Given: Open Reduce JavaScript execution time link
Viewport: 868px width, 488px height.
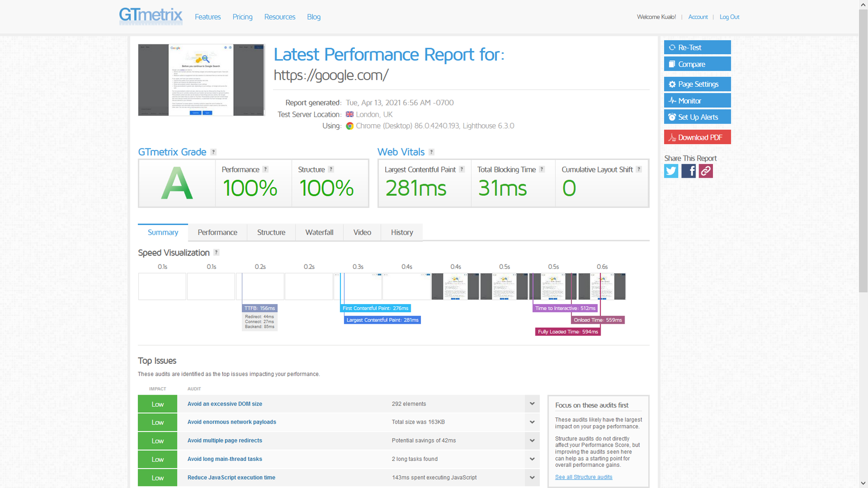Looking at the screenshot, I should (x=231, y=477).
